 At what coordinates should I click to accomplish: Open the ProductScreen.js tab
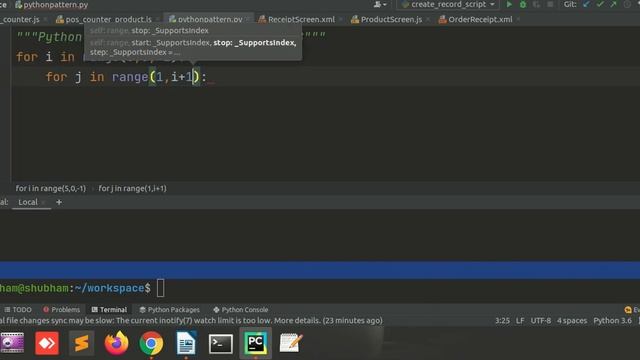387,19
